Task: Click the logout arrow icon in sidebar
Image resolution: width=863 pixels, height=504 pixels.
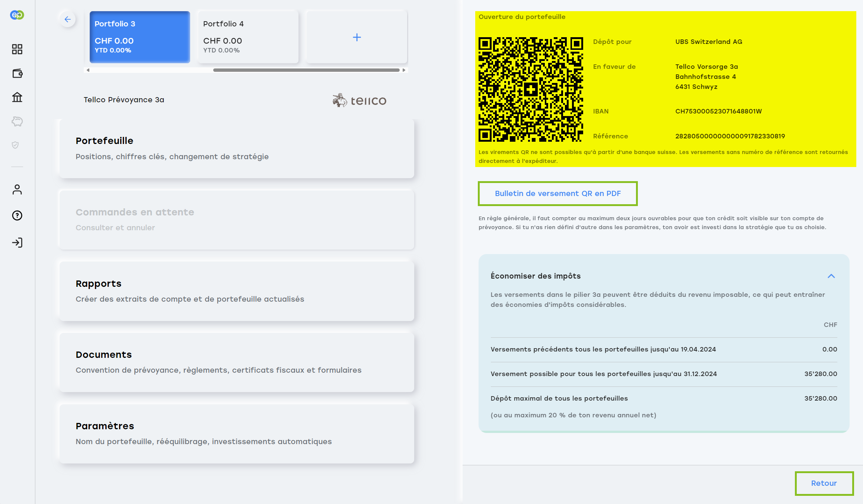Action: point(17,243)
